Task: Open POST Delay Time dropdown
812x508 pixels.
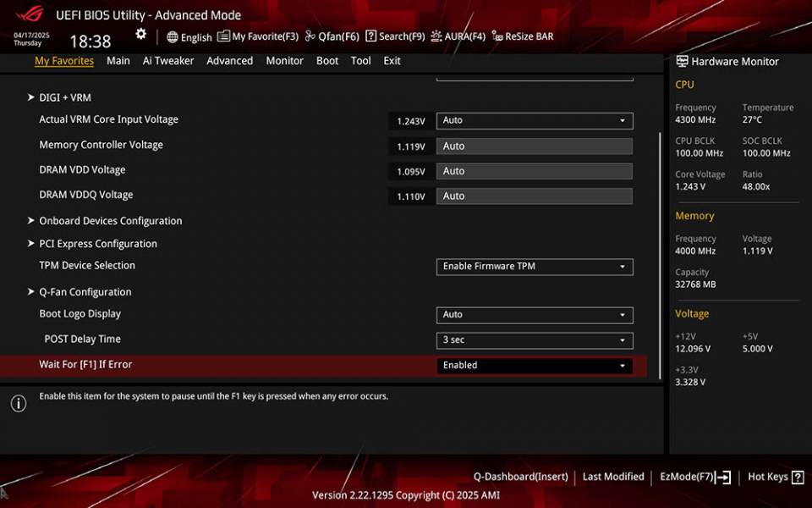Action: coord(535,340)
